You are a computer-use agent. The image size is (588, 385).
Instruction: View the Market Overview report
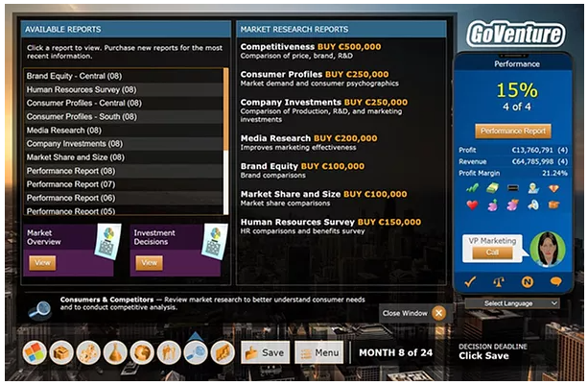click(x=42, y=263)
